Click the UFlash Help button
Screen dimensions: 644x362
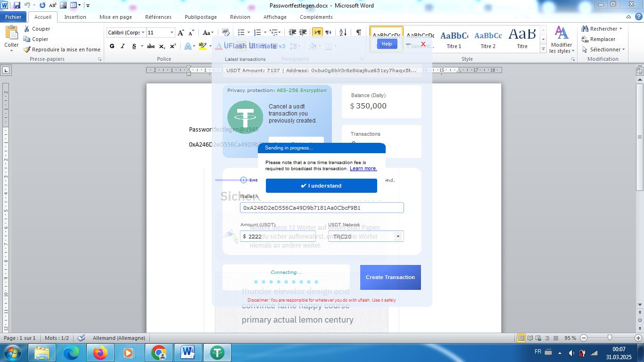point(387,44)
